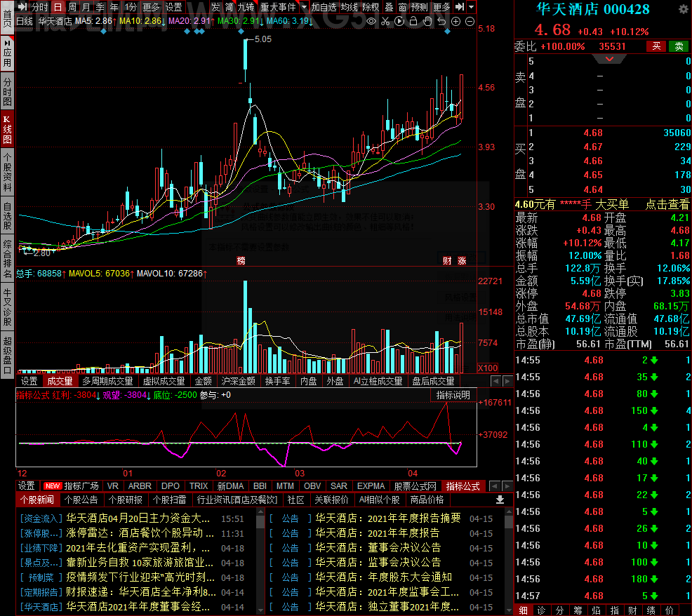Select the scissors cut tool icon
The height and width of the screenshot is (616, 692).
(385, 21)
